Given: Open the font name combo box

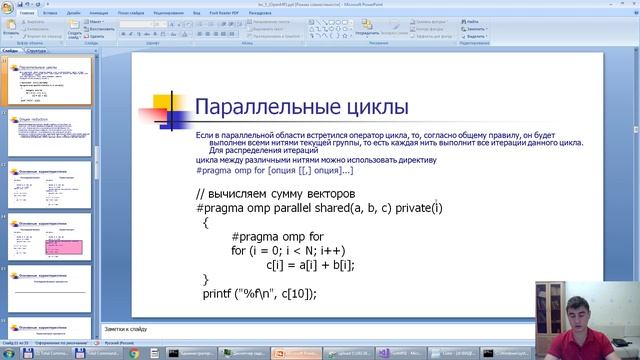Looking at the screenshot, I should pyautogui.click(x=135, y=24).
